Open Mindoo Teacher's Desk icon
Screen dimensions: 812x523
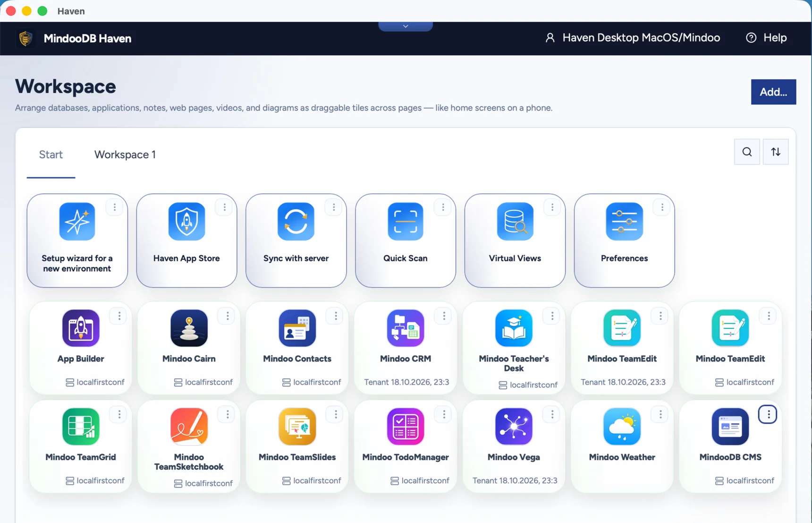[514, 328]
